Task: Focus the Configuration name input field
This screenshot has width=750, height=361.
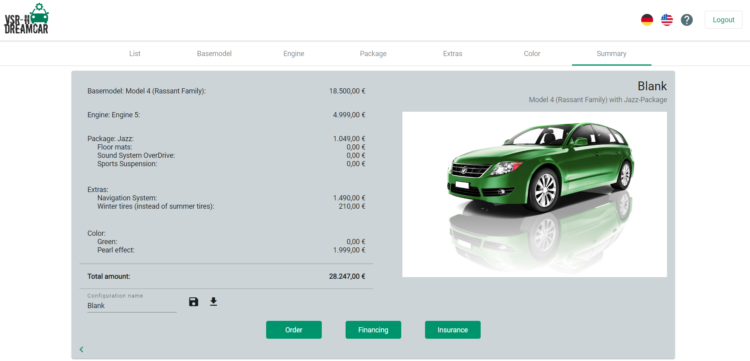Action: click(132, 306)
